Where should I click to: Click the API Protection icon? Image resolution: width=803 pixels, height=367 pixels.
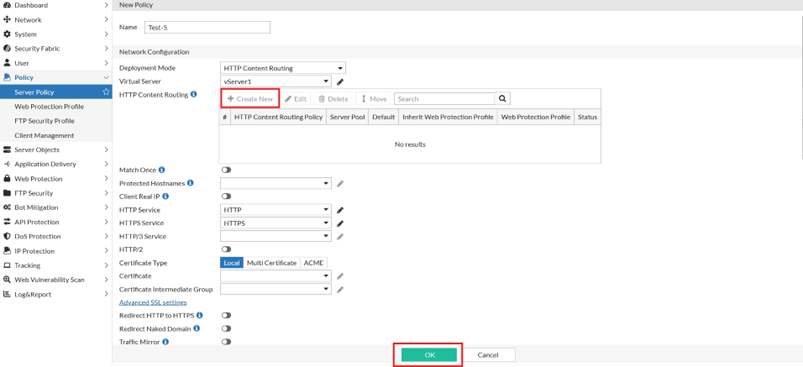(x=7, y=222)
